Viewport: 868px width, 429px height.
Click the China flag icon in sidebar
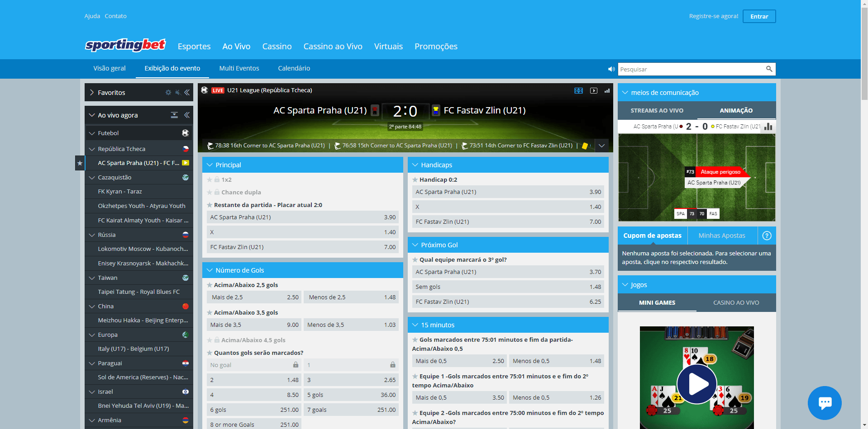coord(186,306)
